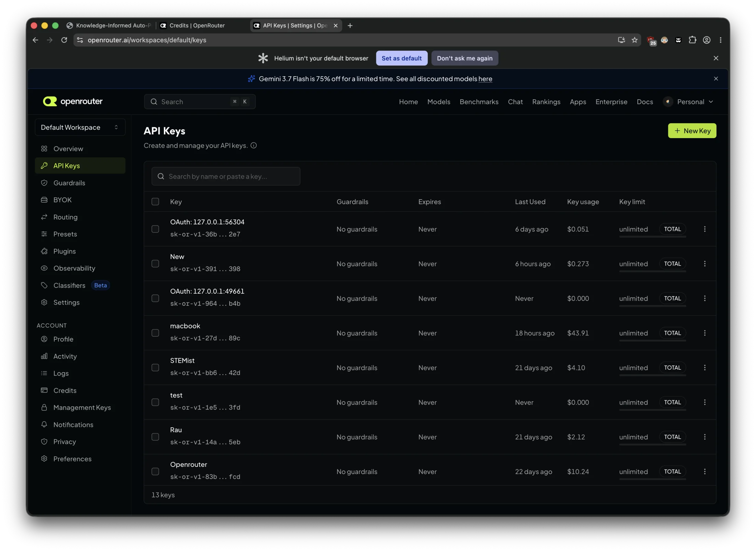Select the OAuth: 127.0.0.1:49661 key checkbox
756x551 pixels.
pos(155,298)
